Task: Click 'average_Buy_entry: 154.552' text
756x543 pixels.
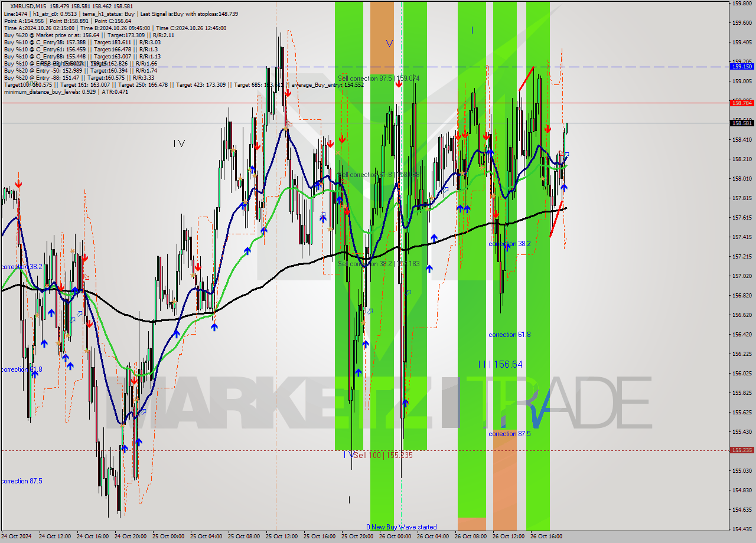Action: [328, 84]
